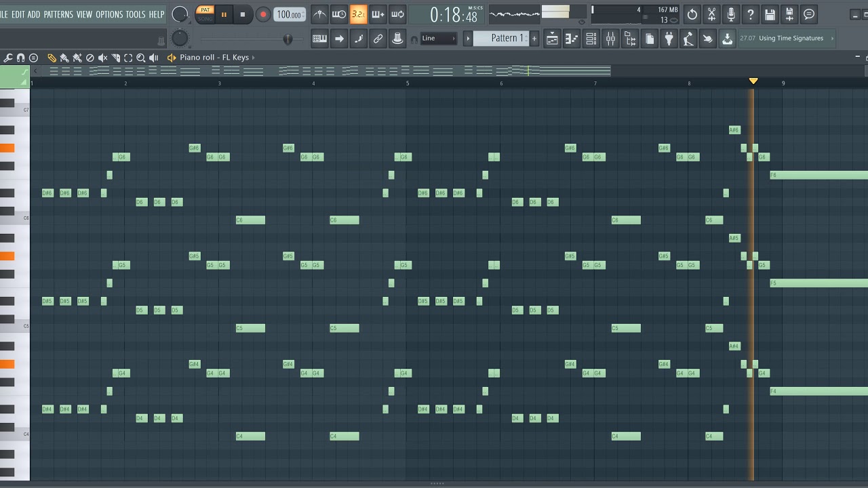Toggle wait for input to start
The width and height of the screenshot is (868, 488).
pos(339,14)
